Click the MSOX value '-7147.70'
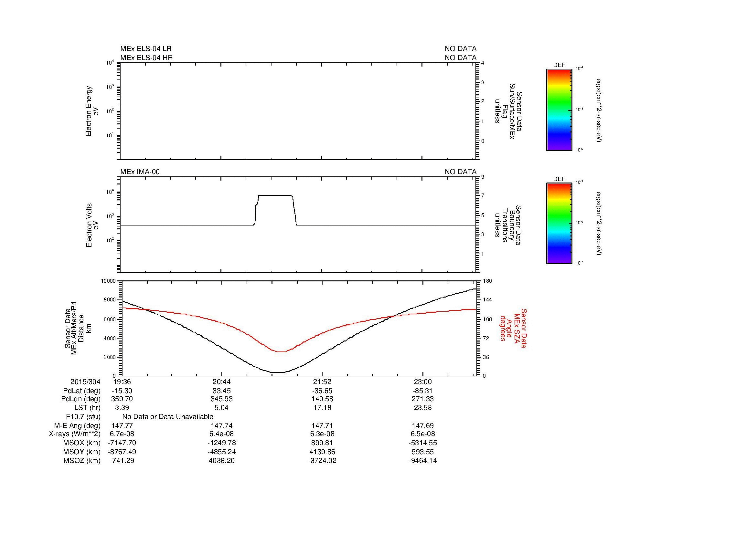The image size is (756, 534). point(122,443)
